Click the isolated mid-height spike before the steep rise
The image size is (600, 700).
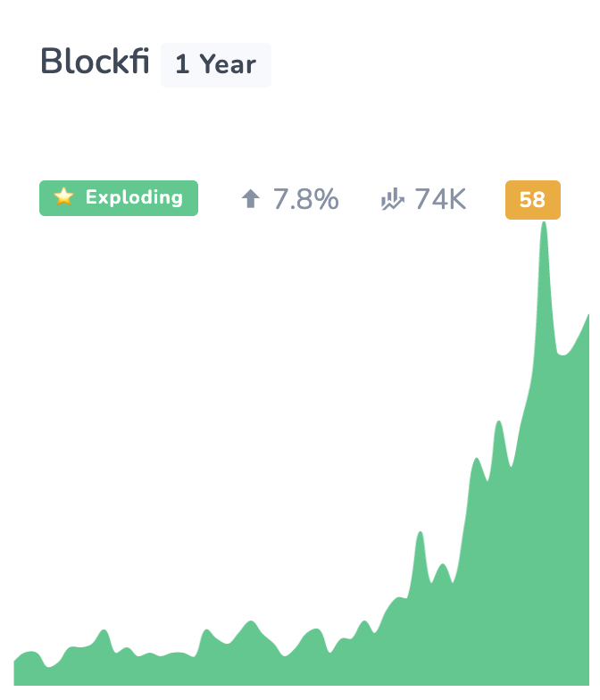(x=420, y=533)
